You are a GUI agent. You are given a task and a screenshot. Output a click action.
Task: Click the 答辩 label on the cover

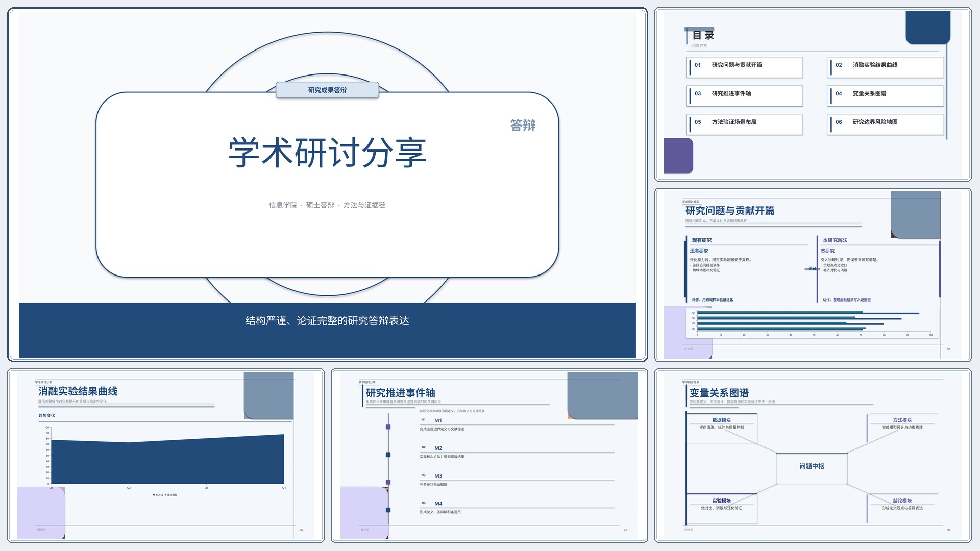point(523,125)
